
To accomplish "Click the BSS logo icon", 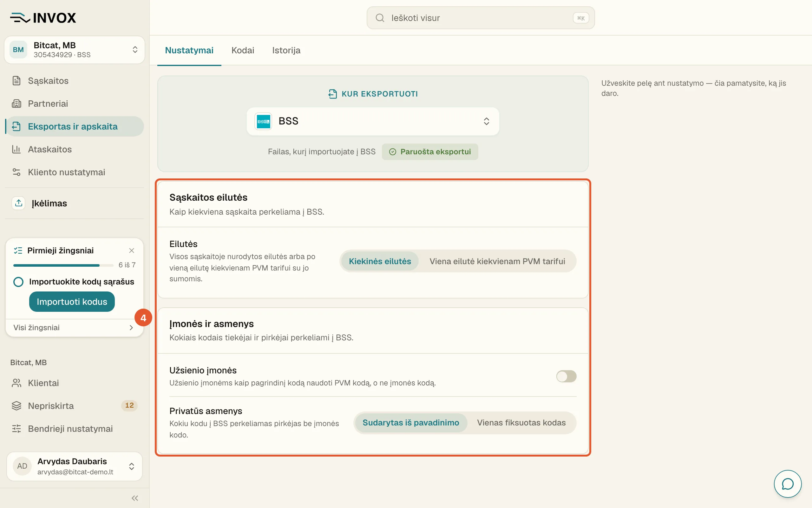I will (263, 121).
